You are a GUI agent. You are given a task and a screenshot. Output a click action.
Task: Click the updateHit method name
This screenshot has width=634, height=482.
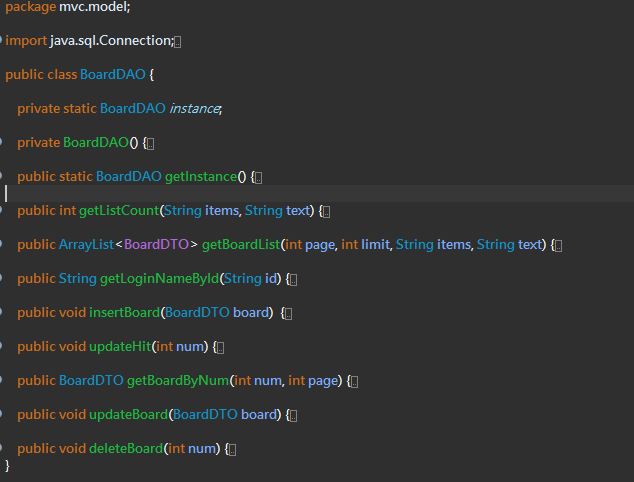pos(120,346)
